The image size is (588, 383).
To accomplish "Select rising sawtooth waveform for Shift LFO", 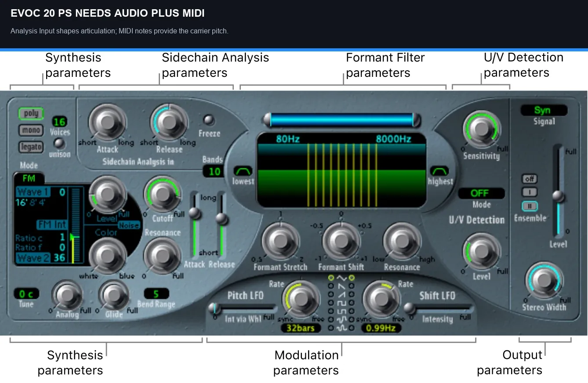I will point(352,294).
